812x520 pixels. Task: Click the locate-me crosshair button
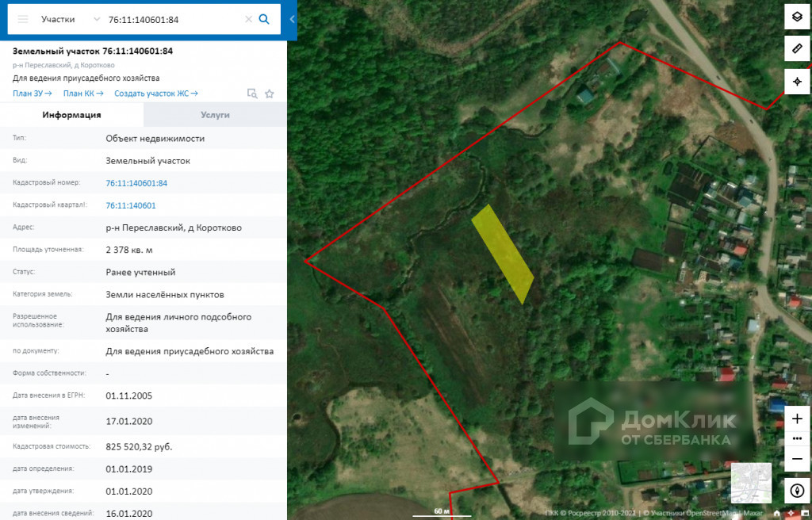(797, 82)
